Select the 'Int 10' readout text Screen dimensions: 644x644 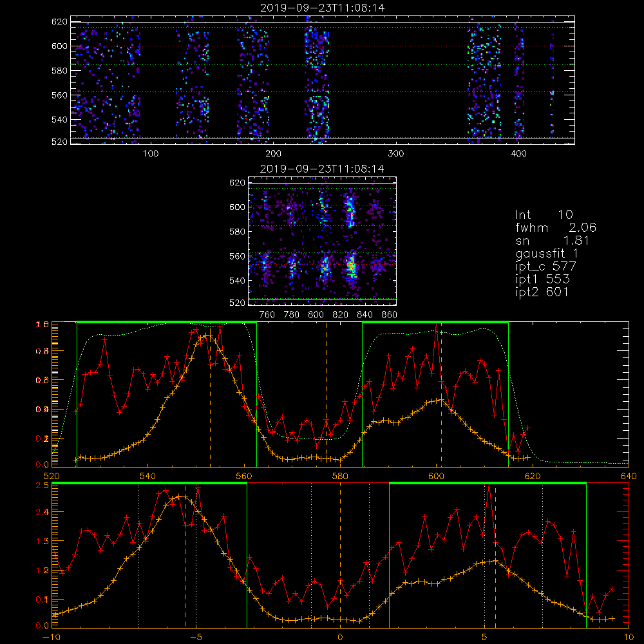(544, 214)
